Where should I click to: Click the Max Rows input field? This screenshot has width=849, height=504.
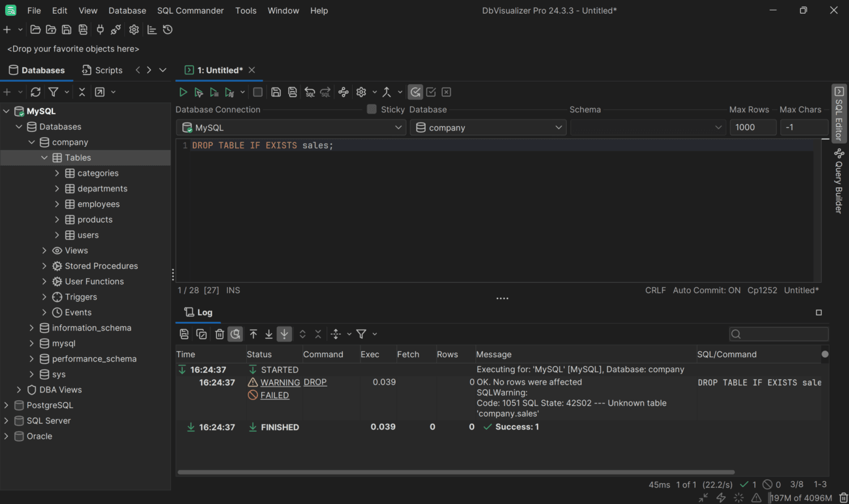pos(752,128)
